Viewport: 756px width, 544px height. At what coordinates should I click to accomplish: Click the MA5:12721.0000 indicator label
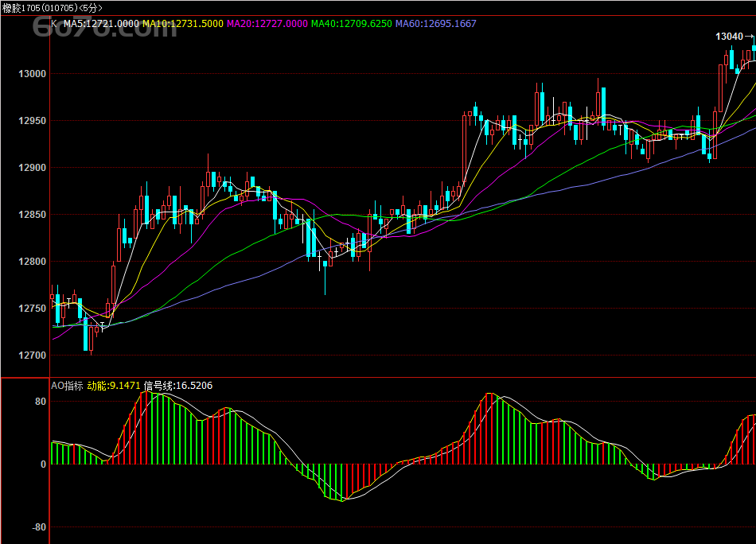pyautogui.click(x=101, y=24)
